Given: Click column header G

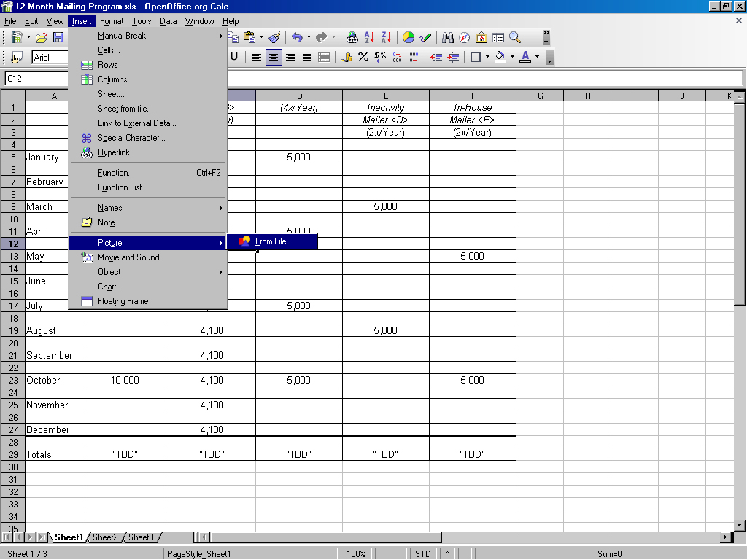Looking at the screenshot, I should coord(539,96).
